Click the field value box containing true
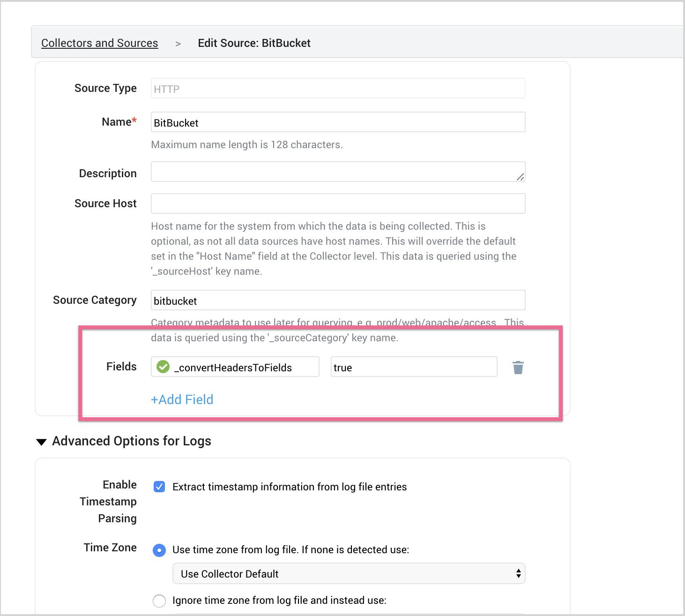Image resolution: width=685 pixels, height=616 pixels. pos(413,367)
